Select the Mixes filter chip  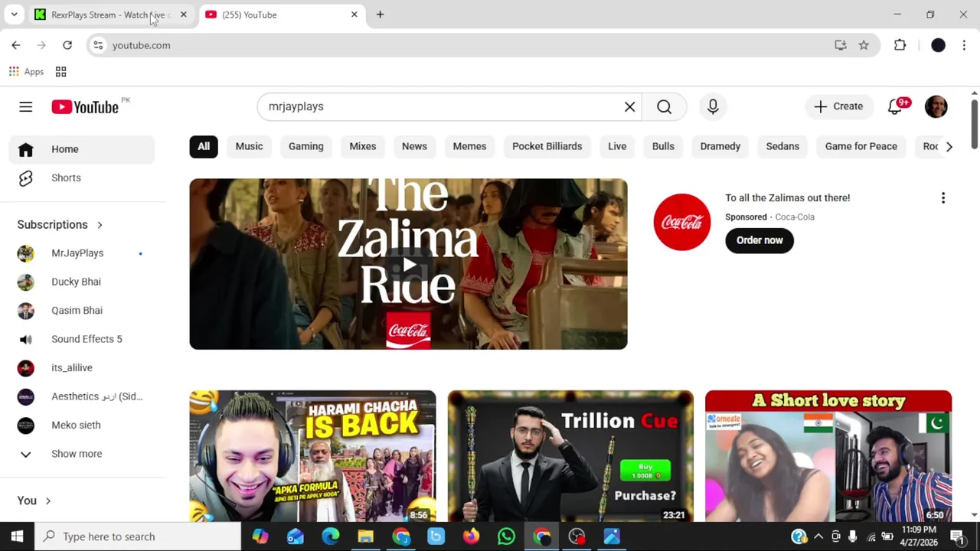coord(363,146)
